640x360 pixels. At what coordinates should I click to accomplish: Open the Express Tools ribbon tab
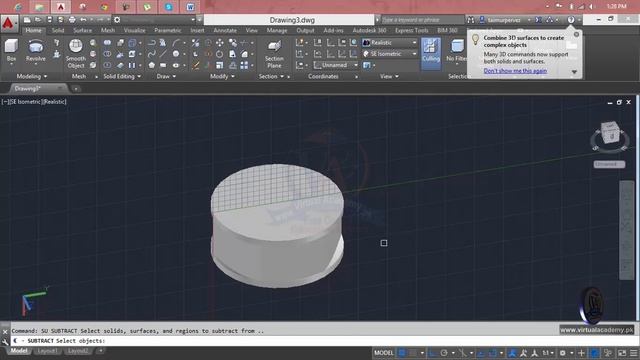click(x=411, y=31)
